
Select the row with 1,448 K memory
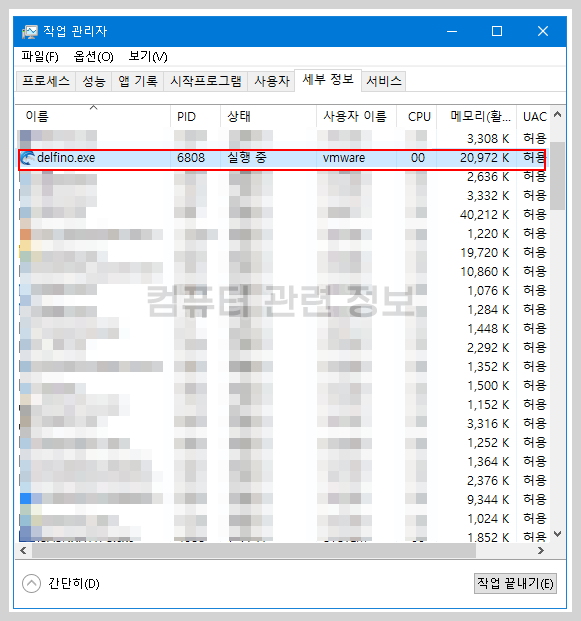(282, 329)
